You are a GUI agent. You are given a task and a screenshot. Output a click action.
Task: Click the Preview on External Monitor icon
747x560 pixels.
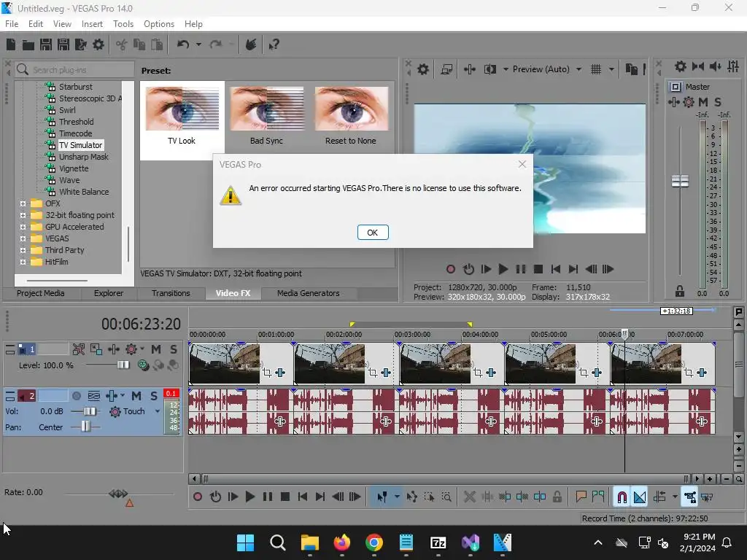coord(446,69)
